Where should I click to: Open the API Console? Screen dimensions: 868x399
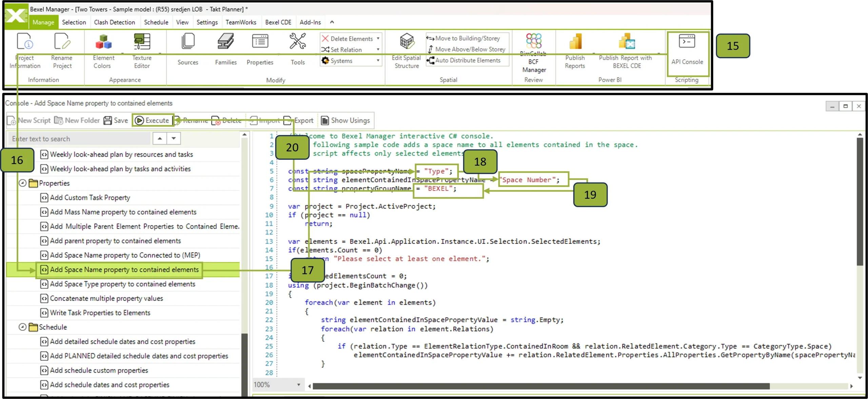pyautogui.click(x=687, y=49)
